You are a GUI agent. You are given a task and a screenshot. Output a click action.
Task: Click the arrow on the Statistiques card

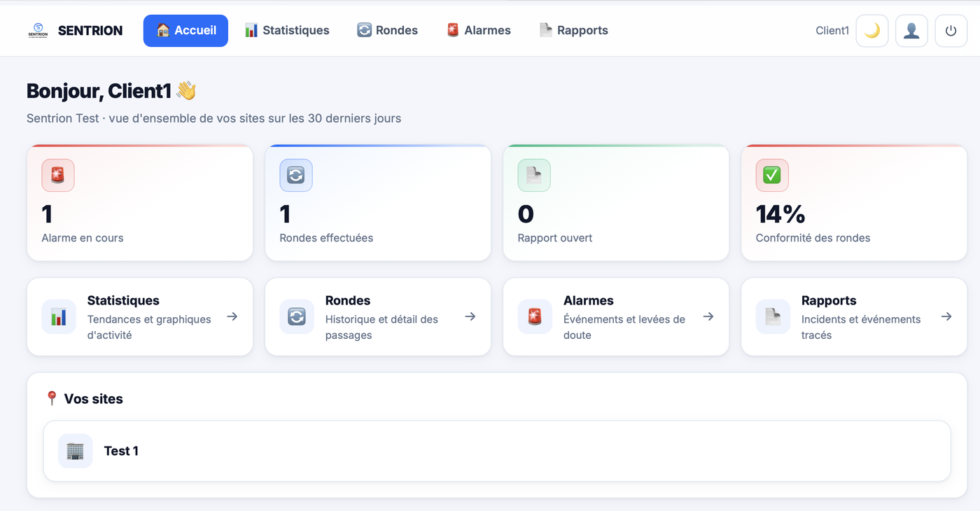232,316
